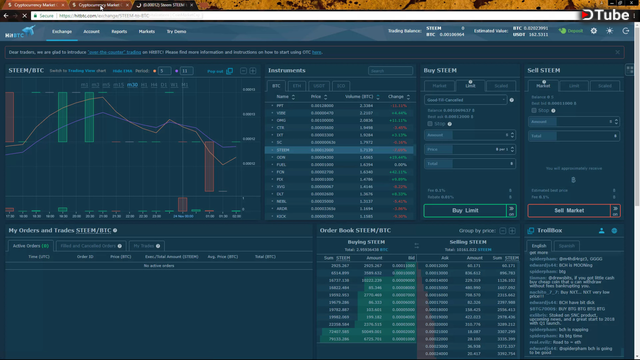Image resolution: width=640 pixels, height=360 pixels.
Task: Toggle quick-order switch beside Buy Limit
Action: click(x=511, y=211)
